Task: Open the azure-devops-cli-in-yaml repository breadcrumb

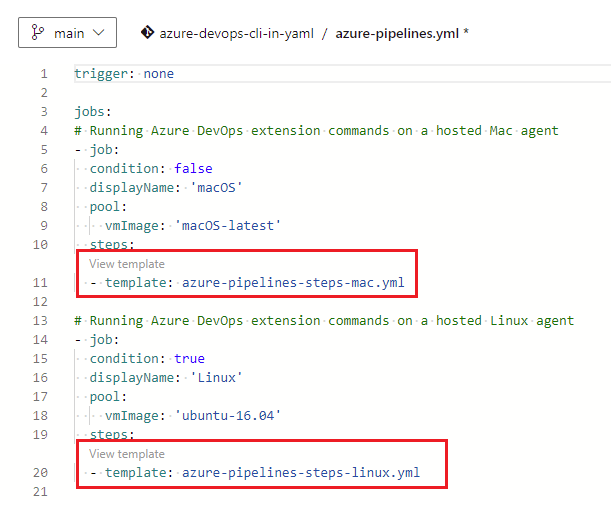Action: point(235,33)
